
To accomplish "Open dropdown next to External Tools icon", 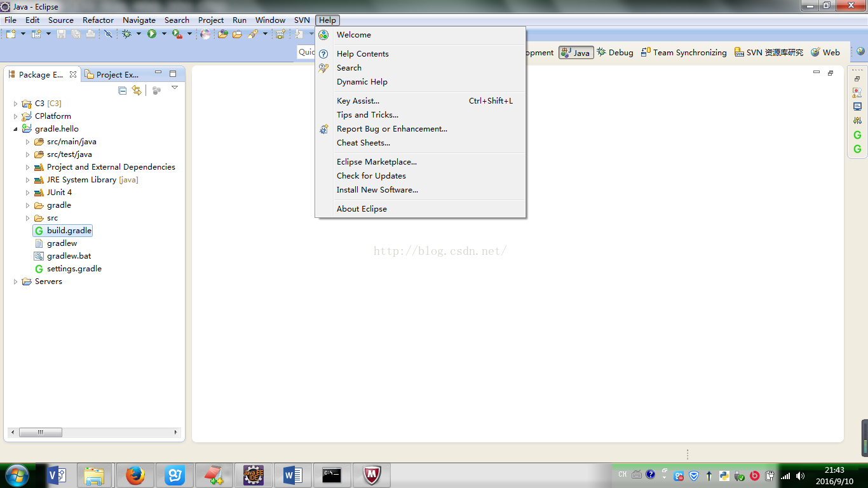I will pos(189,34).
